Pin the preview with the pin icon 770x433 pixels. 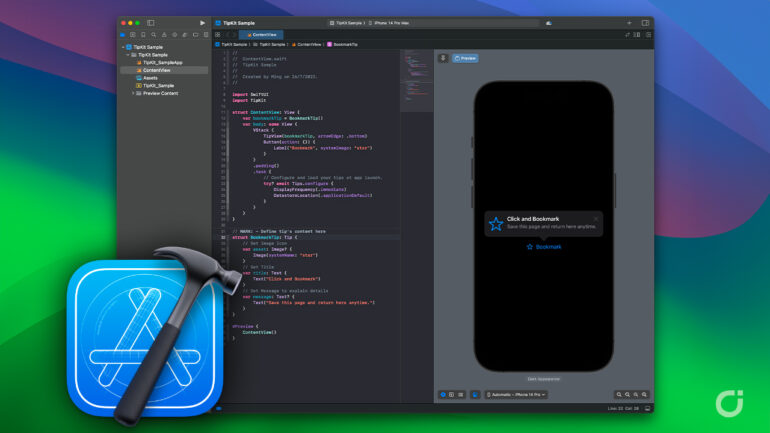pos(443,58)
